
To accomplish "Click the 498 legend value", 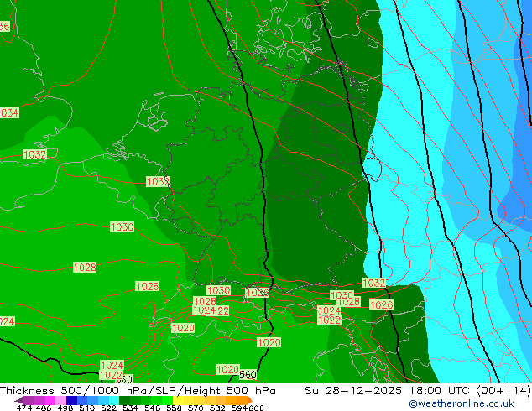I will (x=65, y=408).
